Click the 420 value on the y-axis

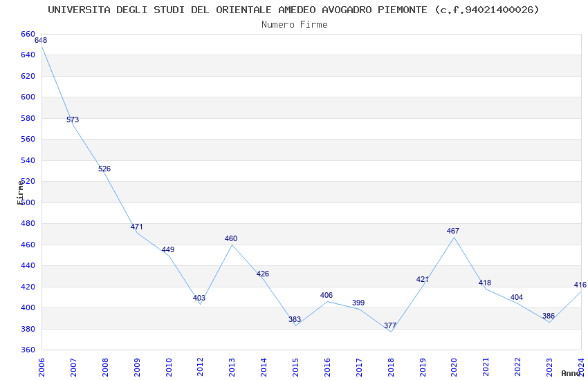[x=28, y=287]
